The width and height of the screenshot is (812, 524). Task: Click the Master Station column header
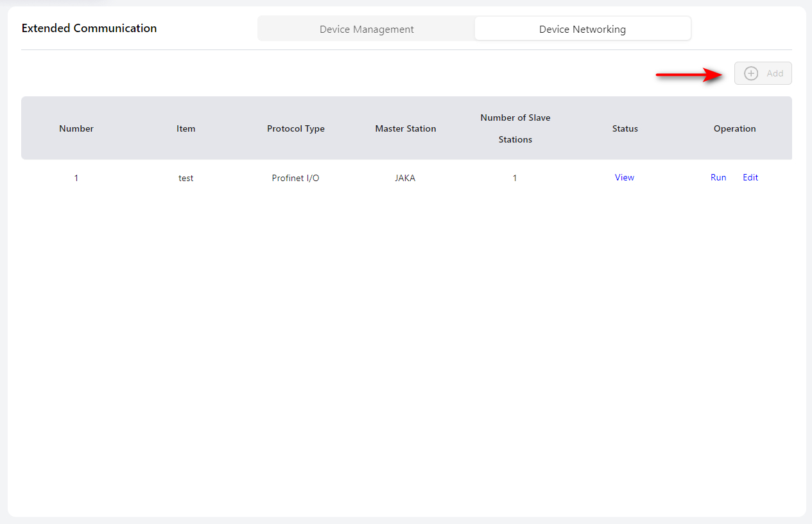(x=406, y=128)
